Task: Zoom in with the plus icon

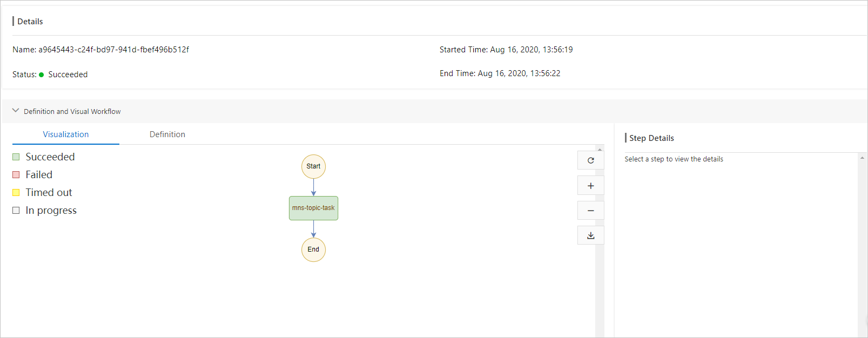Action: (590, 186)
